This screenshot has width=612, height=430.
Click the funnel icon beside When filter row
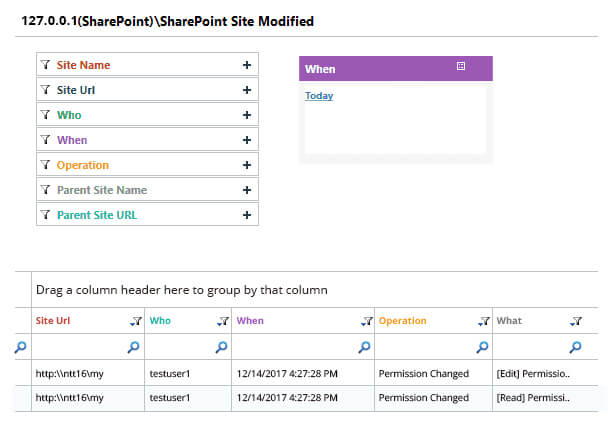[x=45, y=140]
